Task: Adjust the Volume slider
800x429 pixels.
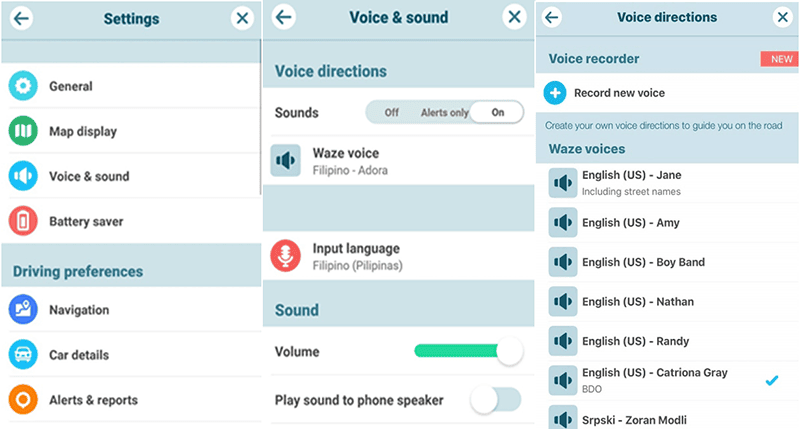Action: (x=468, y=351)
